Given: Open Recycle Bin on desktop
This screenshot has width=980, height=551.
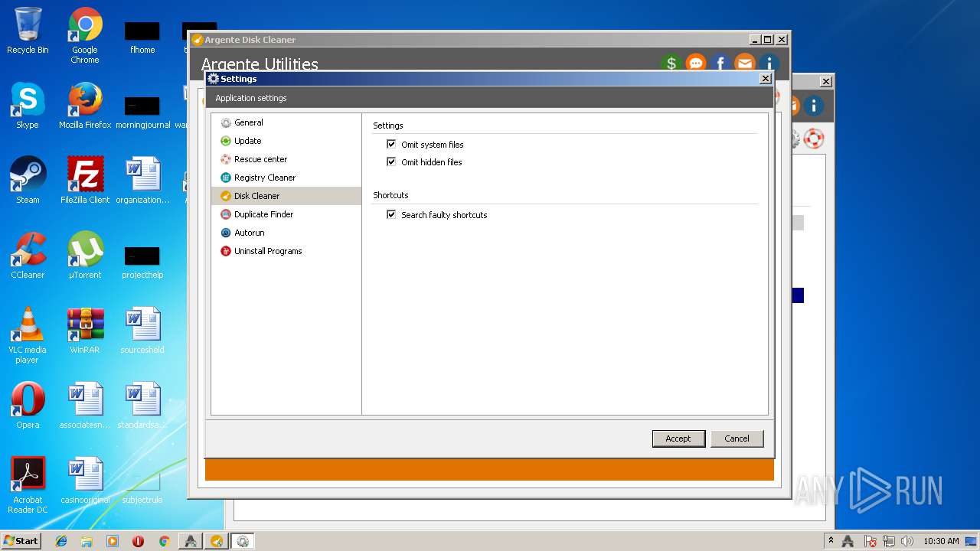Looking at the screenshot, I should (x=28, y=31).
